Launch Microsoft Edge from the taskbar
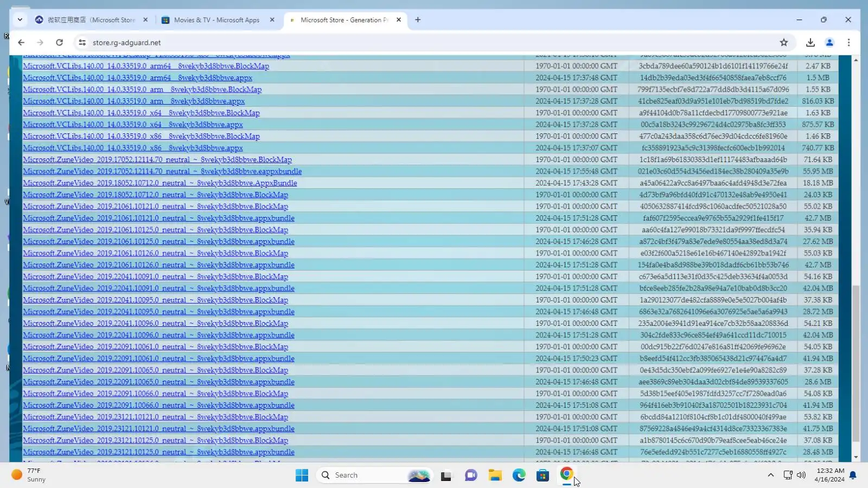Viewport: 868px width, 488px height. click(519, 476)
